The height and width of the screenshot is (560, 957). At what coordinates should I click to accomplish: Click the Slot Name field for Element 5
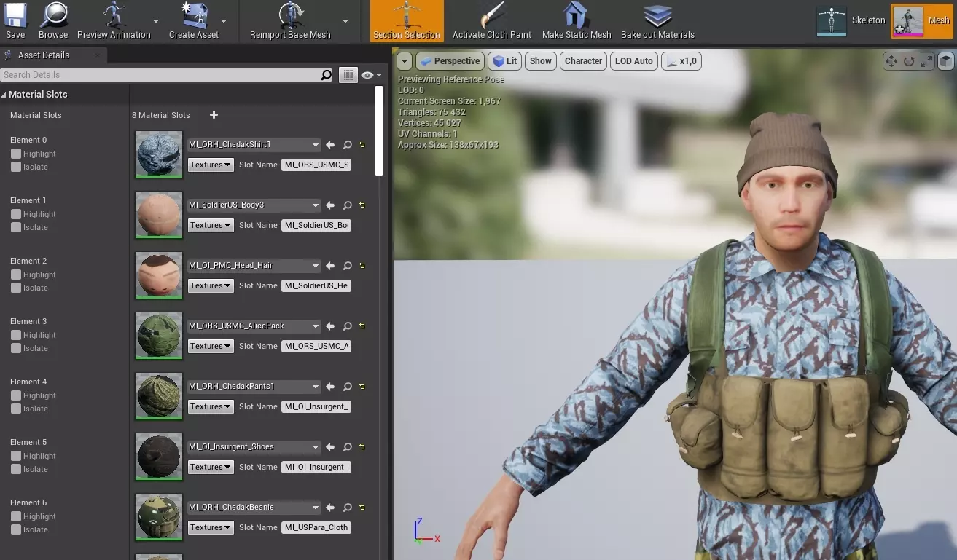(x=316, y=467)
